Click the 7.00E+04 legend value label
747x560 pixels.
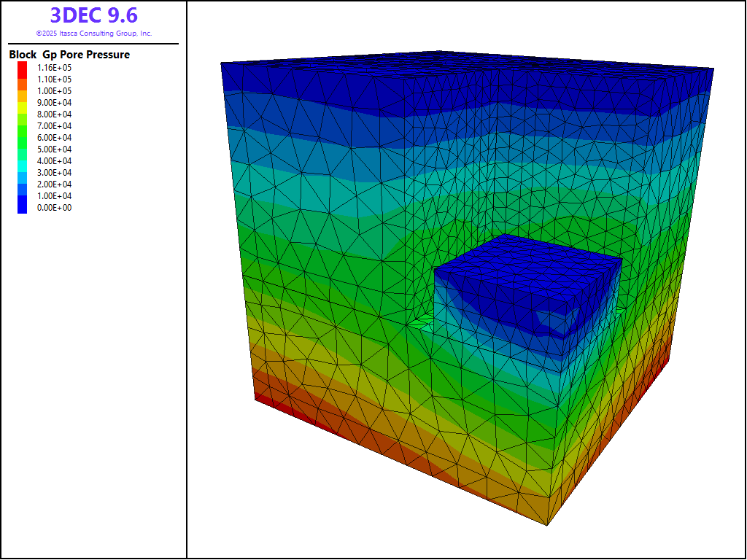[x=54, y=126]
